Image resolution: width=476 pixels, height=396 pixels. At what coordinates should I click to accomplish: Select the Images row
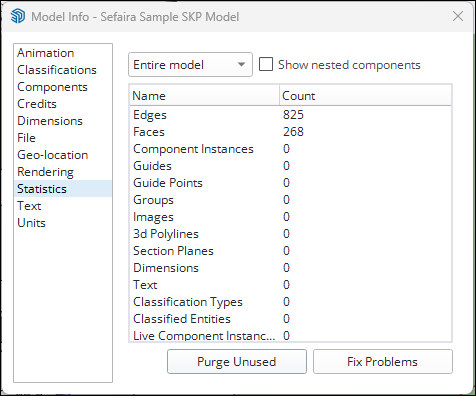[x=290, y=217]
